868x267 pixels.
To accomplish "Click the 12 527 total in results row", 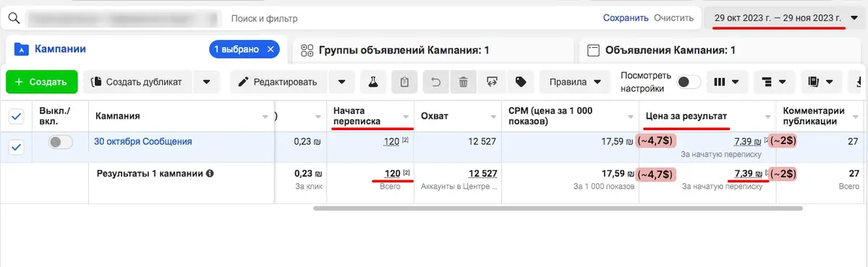I will (x=482, y=173).
